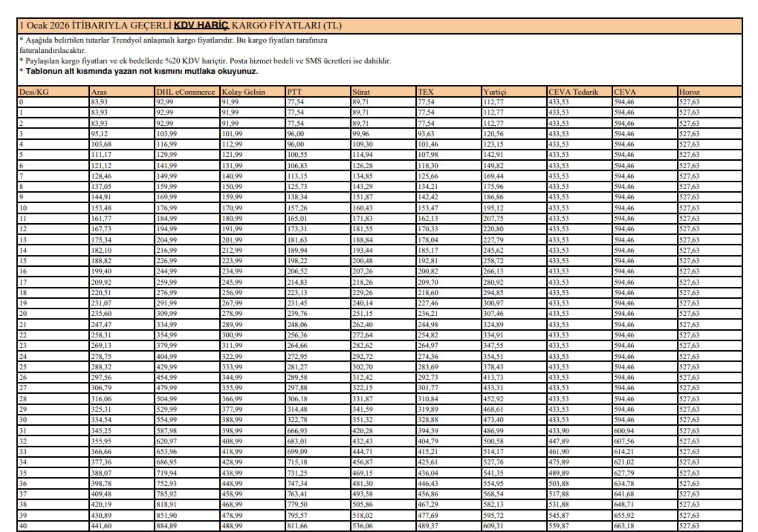Select the TEX column header
758x532 pixels.
coord(426,92)
